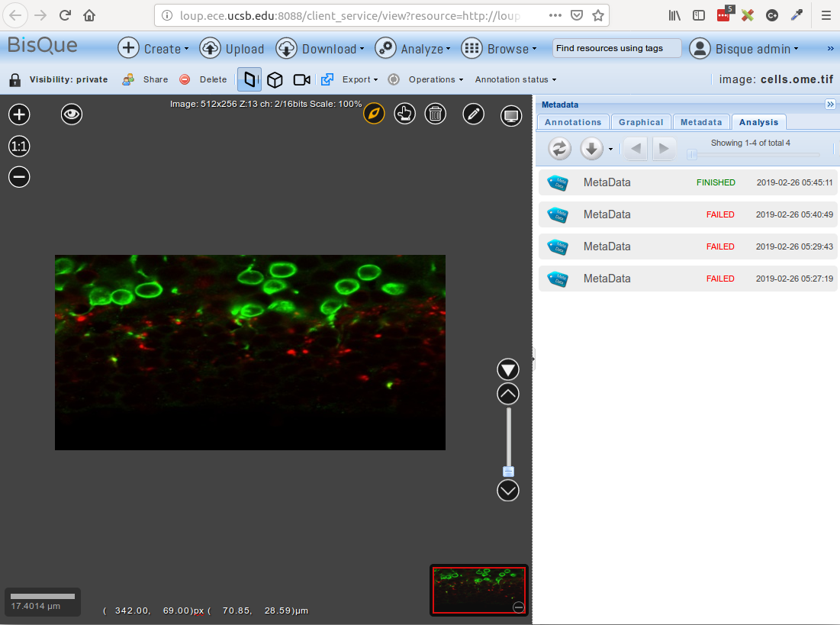Switch to the Annotations tab
The height and width of the screenshot is (625, 840).
(573, 122)
